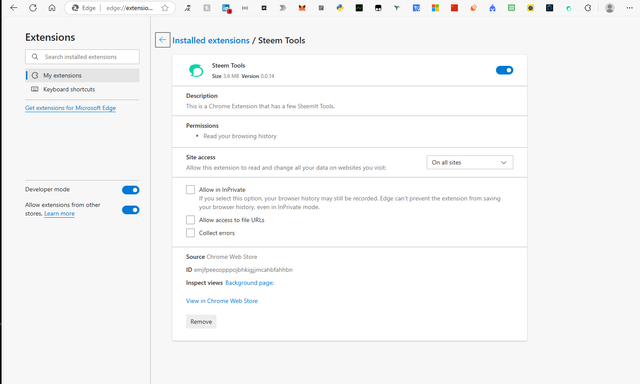Turn off Developer mode toggle

point(131,190)
